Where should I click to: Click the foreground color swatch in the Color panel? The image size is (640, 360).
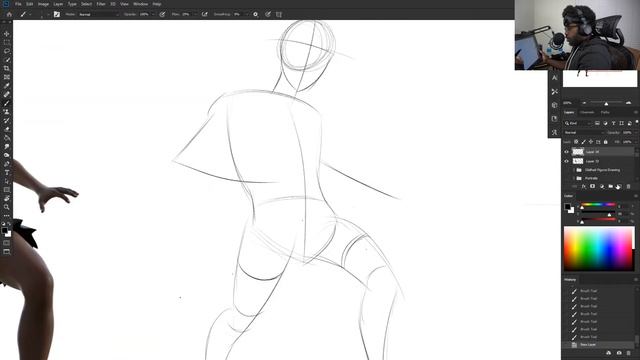click(x=567, y=207)
